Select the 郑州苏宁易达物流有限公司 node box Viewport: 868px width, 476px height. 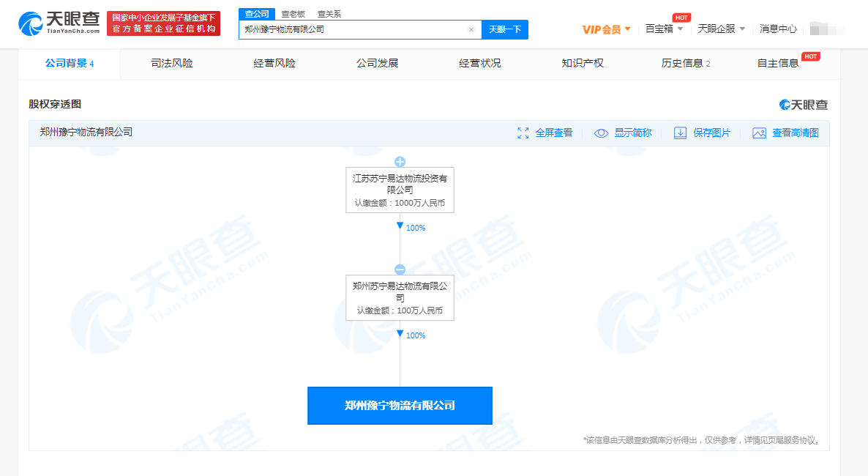(400, 297)
